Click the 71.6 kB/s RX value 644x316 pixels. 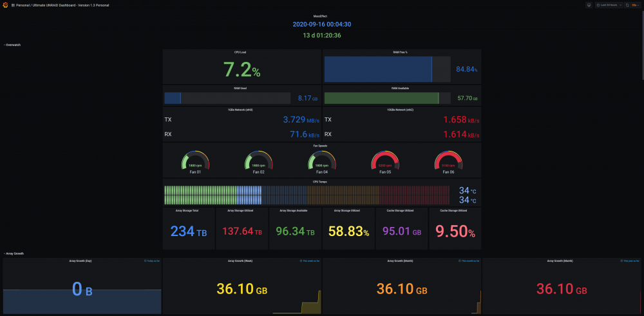[305, 134]
